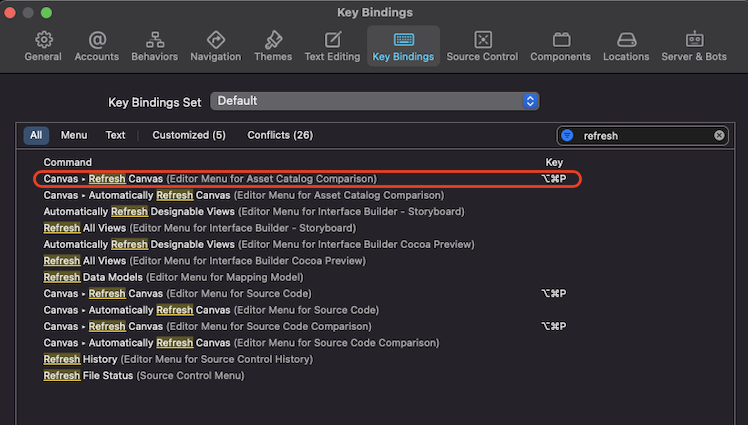Open the Locations preferences pane
Viewport: 748px width, 425px height.
point(626,46)
